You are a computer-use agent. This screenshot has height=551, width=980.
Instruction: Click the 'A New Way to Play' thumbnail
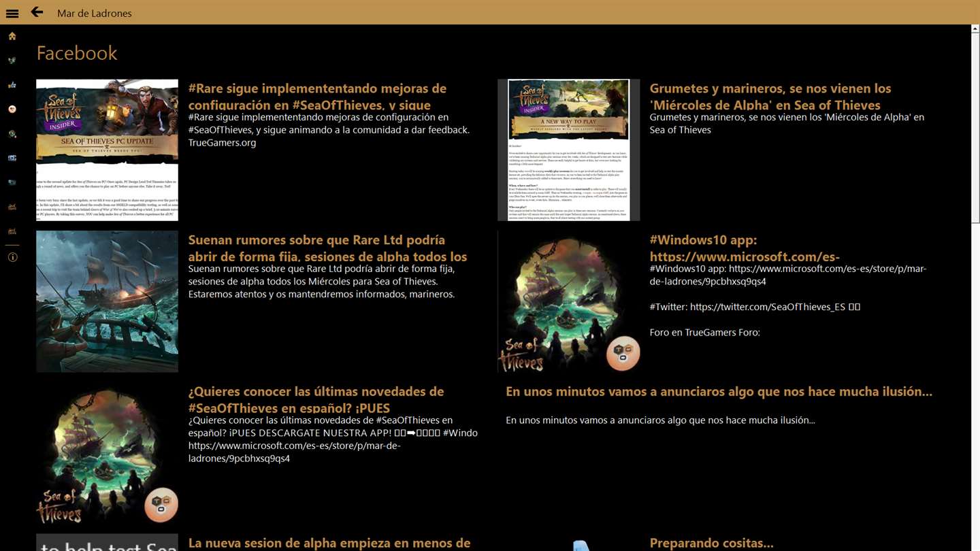point(568,150)
